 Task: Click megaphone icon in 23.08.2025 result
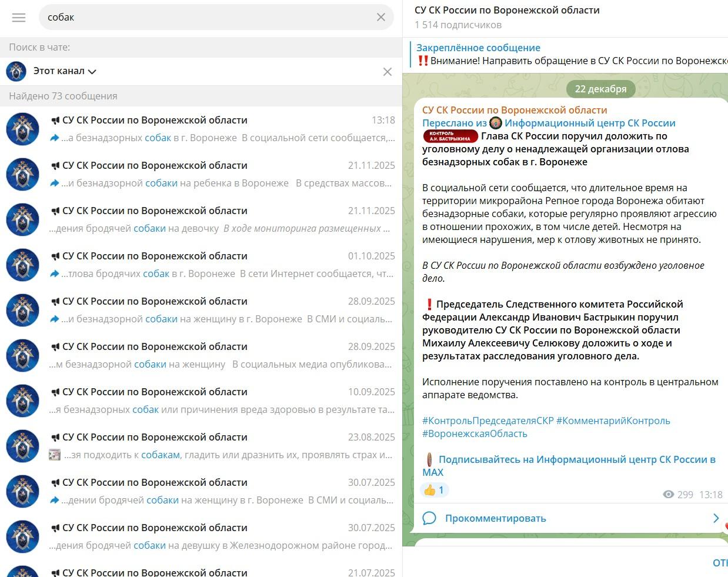point(55,438)
